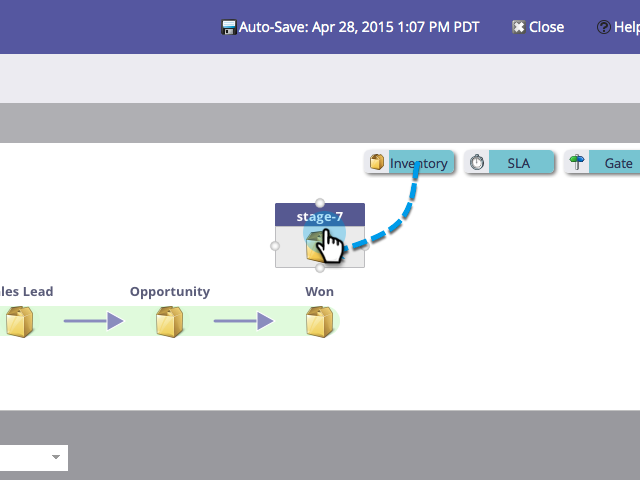Select the Sales Lead stage box icon
Image resolution: width=640 pixels, height=480 pixels.
pos(20,322)
